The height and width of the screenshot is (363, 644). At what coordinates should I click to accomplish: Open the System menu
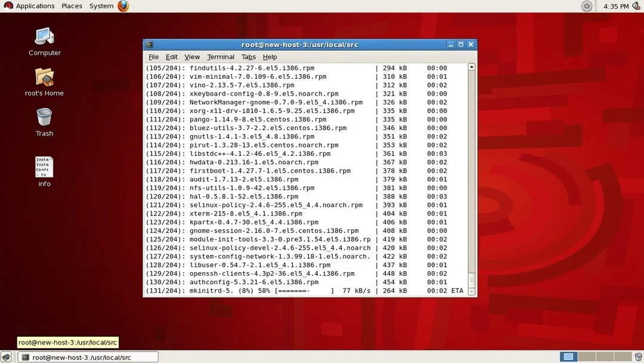[x=101, y=6]
